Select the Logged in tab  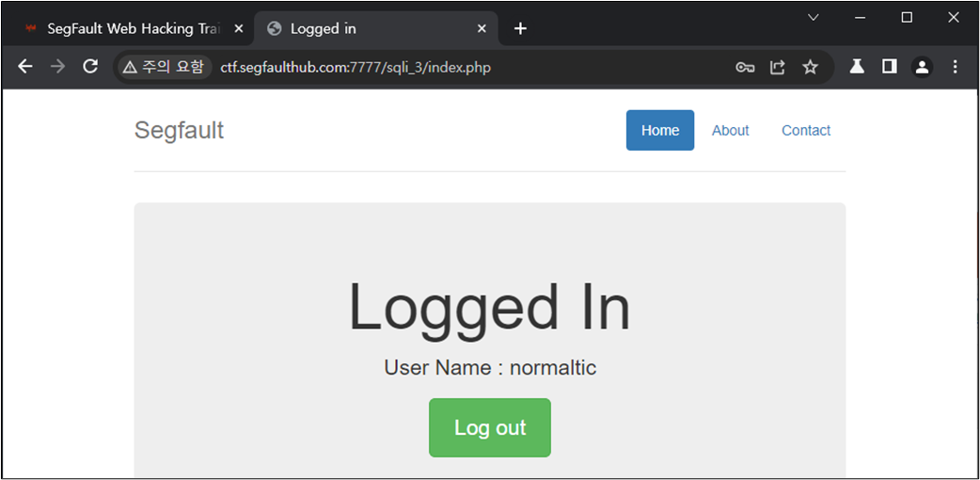pyautogui.click(x=376, y=29)
